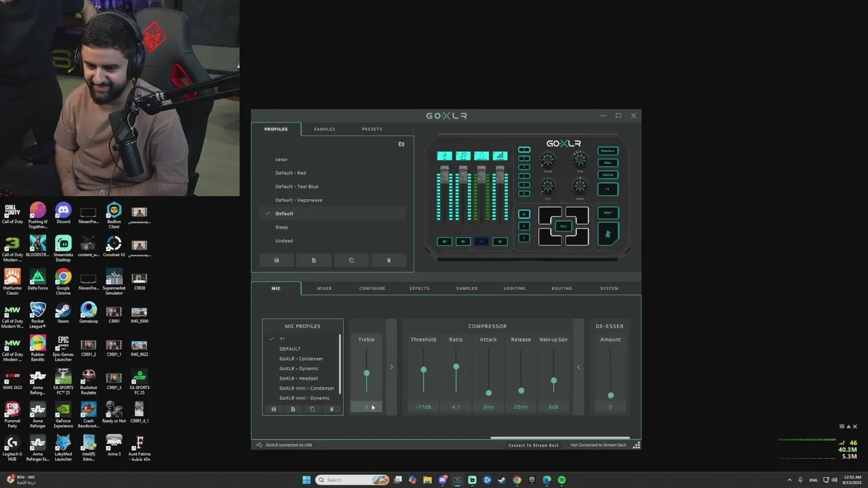The width and height of the screenshot is (868, 488).
Task: Toggle the fourth channel mute button
Action: click(500, 241)
